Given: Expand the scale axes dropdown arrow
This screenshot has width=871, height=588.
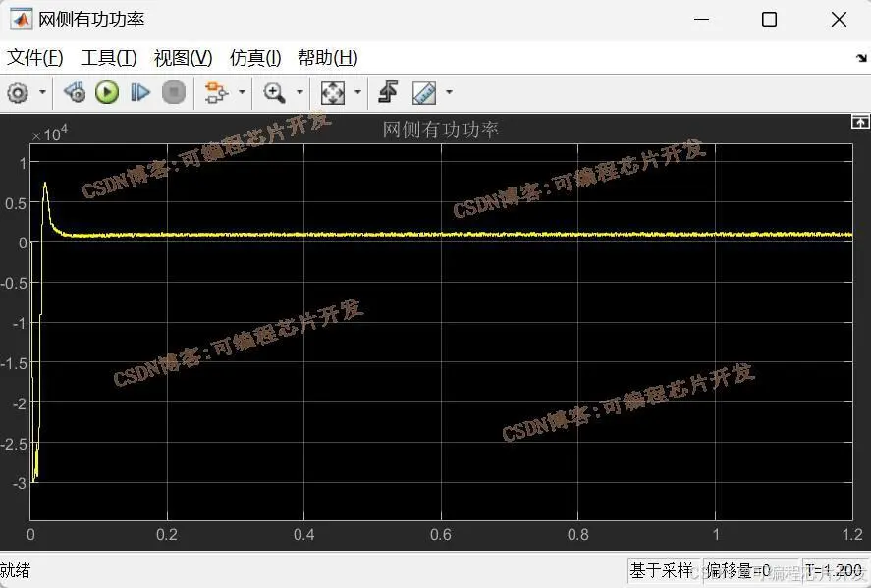Looking at the screenshot, I should pyautogui.click(x=357, y=91).
